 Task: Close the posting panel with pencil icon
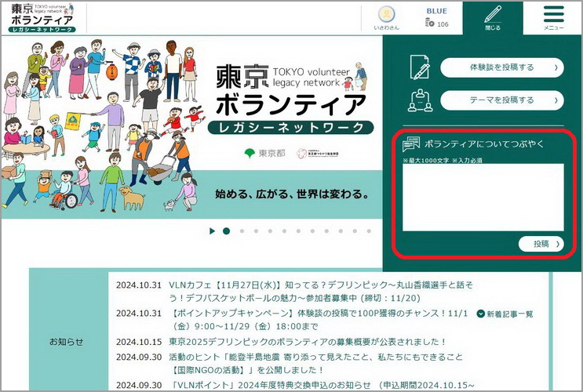tap(492, 17)
